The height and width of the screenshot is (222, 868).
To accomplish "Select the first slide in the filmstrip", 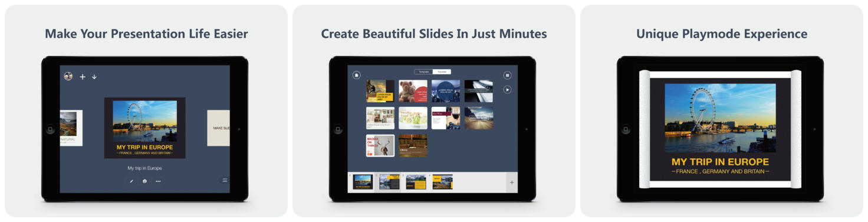I will pos(363,182).
